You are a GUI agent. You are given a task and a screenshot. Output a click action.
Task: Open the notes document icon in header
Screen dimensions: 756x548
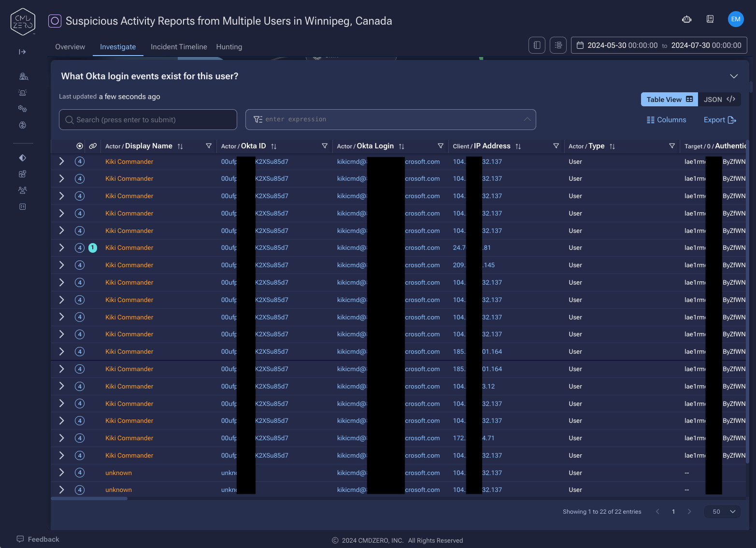[x=710, y=19]
